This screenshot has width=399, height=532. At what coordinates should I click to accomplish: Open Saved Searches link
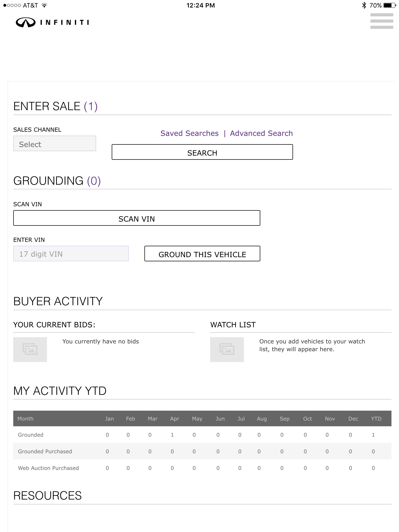[x=189, y=133]
